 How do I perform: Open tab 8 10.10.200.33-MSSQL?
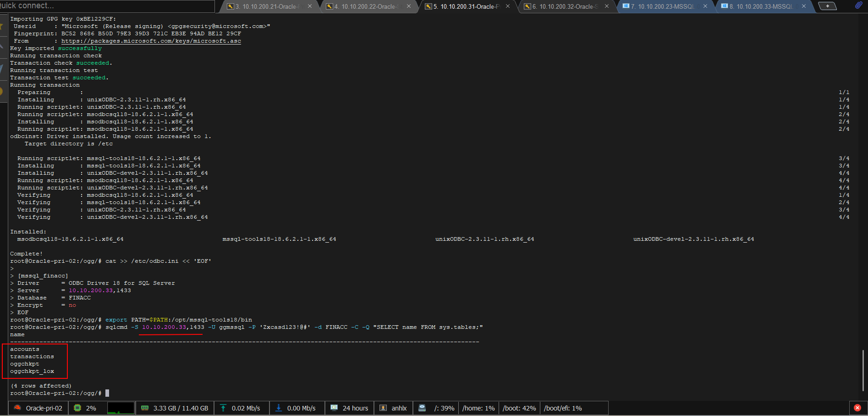point(764,6)
